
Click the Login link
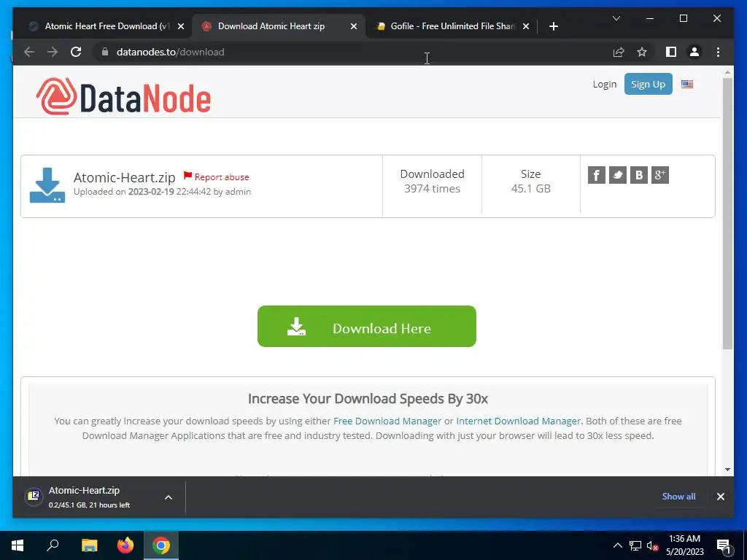(x=604, y=85)
